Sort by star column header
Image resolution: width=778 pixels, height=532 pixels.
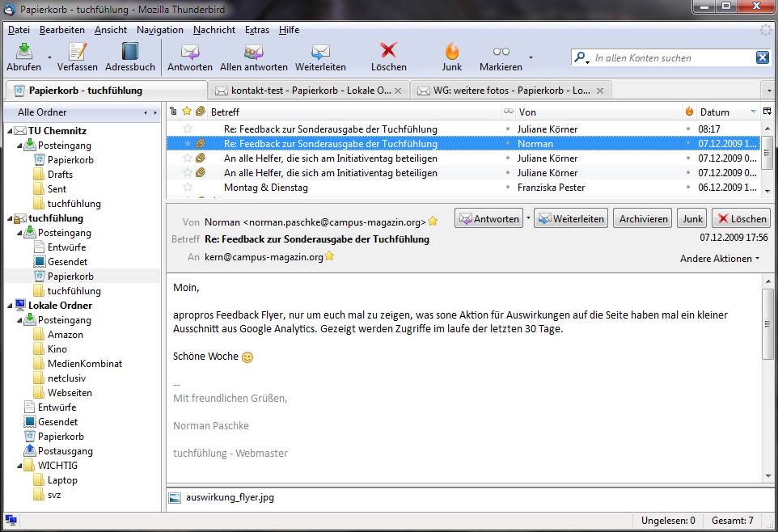pyautogui.click(x=187, y=111)
